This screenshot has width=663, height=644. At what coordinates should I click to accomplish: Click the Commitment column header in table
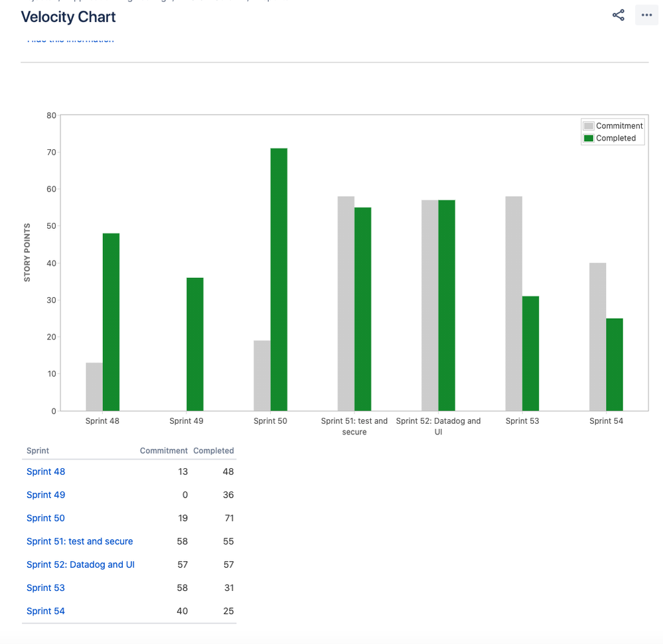(x=164, y=450)
